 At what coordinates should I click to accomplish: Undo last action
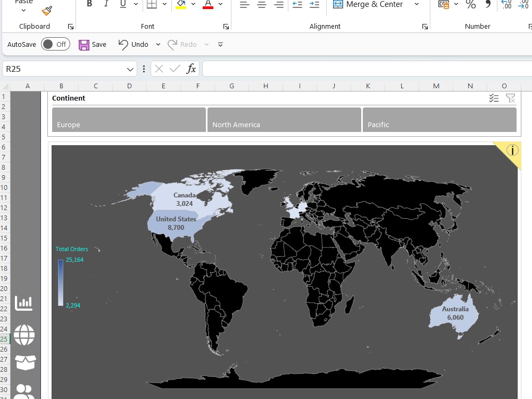coord(133,45)
